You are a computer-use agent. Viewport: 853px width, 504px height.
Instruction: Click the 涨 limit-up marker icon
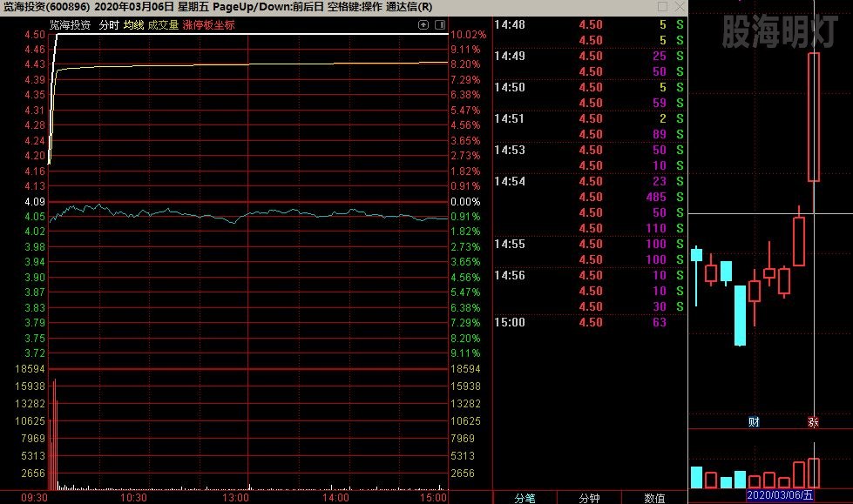tap(813, 422)
